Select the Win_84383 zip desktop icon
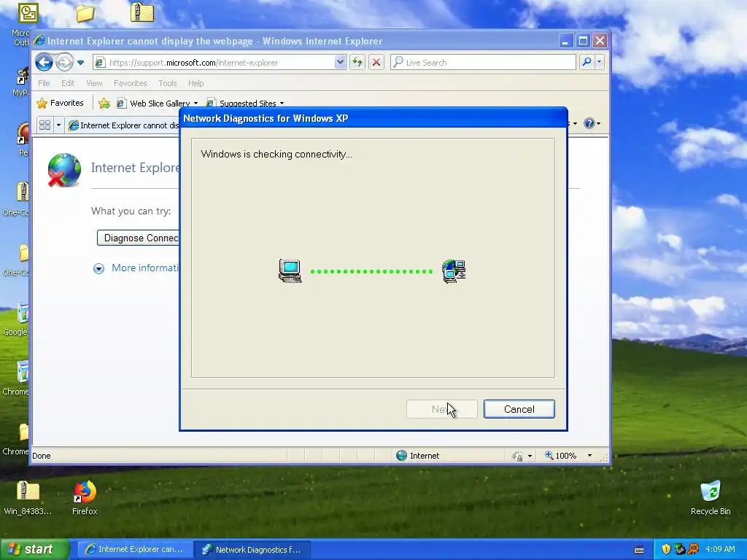 28,497
